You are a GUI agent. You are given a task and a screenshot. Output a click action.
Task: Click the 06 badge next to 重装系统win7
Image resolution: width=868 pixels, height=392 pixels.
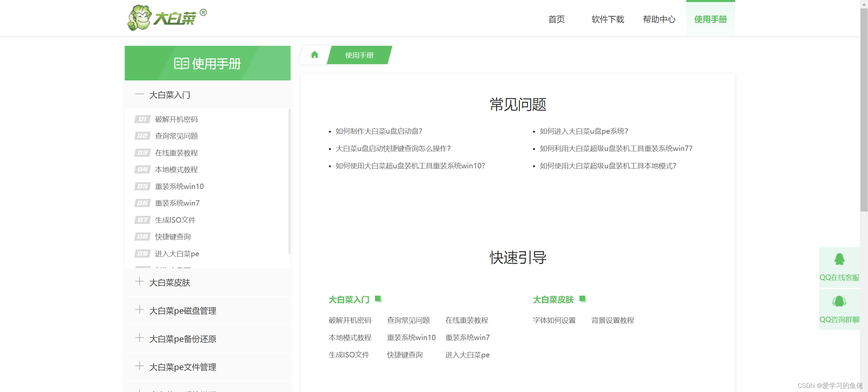point(142,203)
